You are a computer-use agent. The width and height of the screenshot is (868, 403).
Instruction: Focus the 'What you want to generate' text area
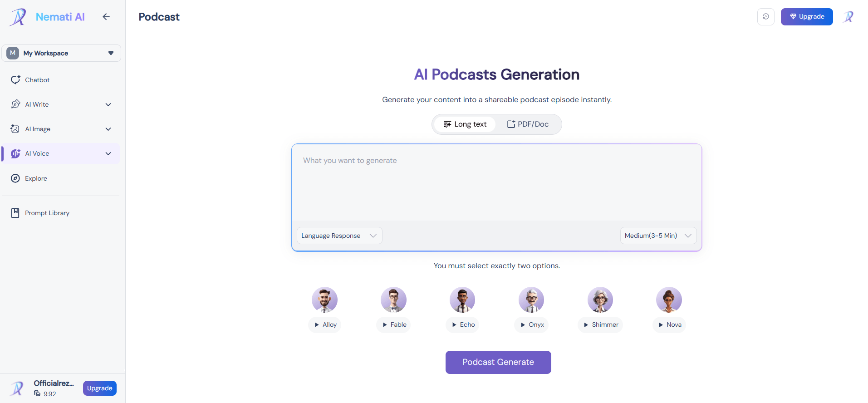pyautogui.click(x=497, y=182)
